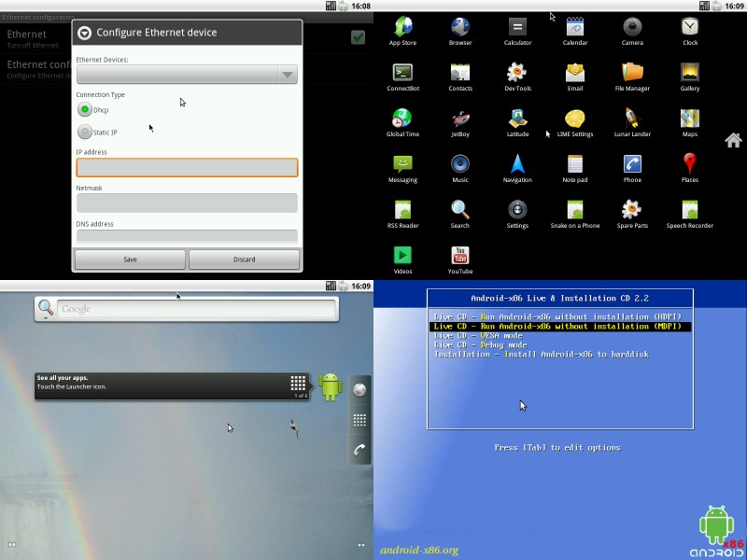Screen dimensions: 747x560
Task: Open the phone dialer in home screen dock
Action: pyautogui.click(x=359, y=450)
